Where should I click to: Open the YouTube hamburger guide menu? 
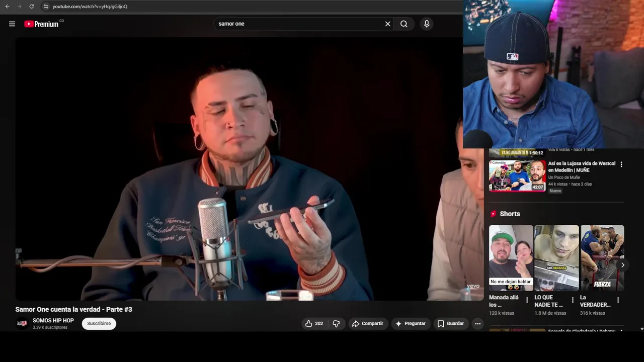[x=12, y=24]
